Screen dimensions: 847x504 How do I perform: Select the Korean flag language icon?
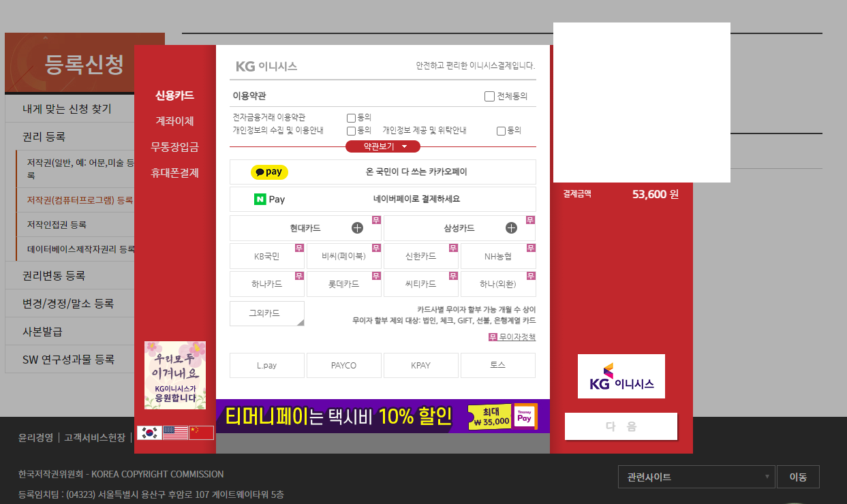pos(149,432)
